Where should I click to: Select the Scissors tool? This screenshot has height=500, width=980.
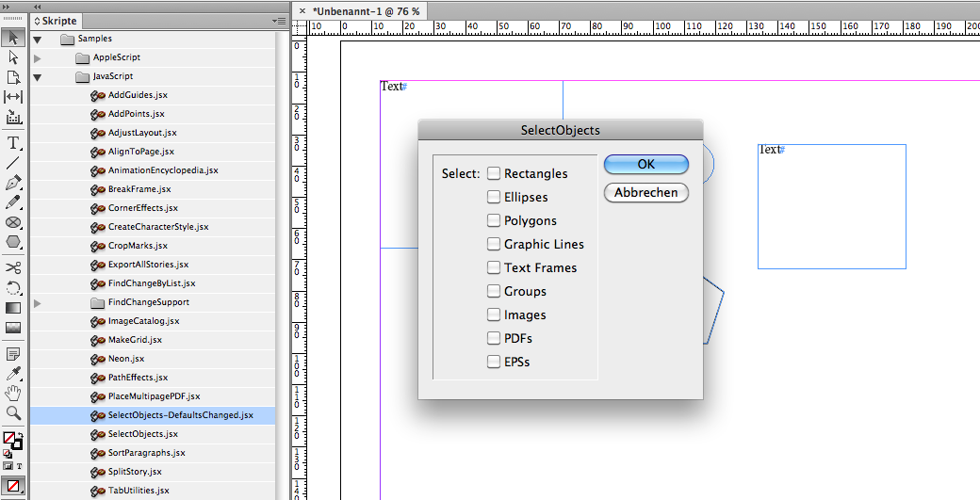coord(13,268)
